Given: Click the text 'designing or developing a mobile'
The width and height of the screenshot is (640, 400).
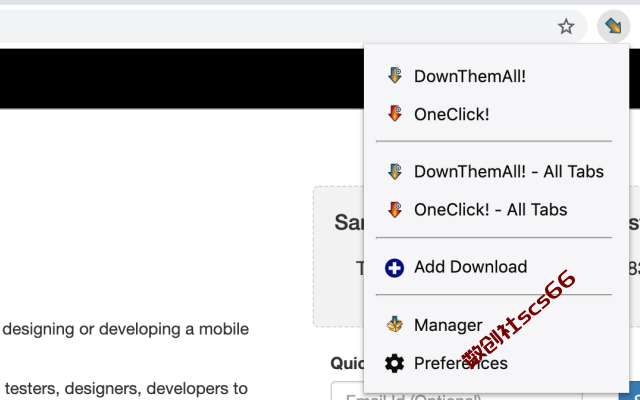Looking at the screenshot, I should click(x=126, y=329).
